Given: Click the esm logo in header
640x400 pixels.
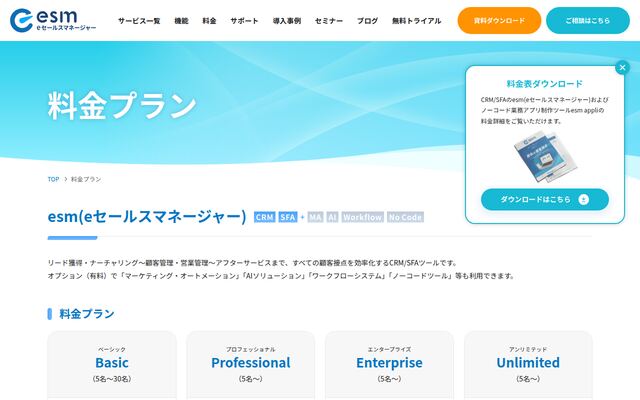Looking at the screenshot, I should tap(53, 20).
